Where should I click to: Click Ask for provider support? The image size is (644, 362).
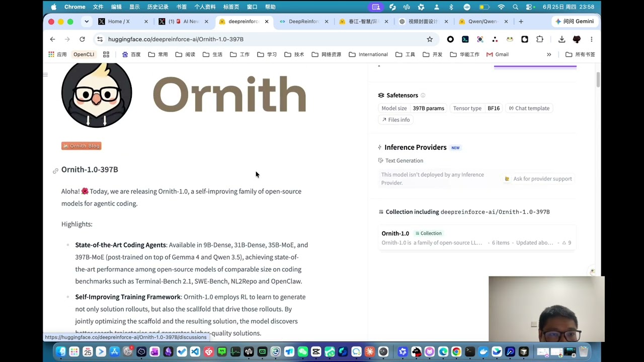tap(538, 179)
